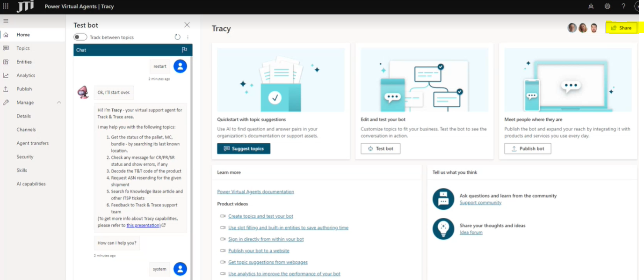Click the restart chat message bubble
644x280 pixels.
click(160, 66)
